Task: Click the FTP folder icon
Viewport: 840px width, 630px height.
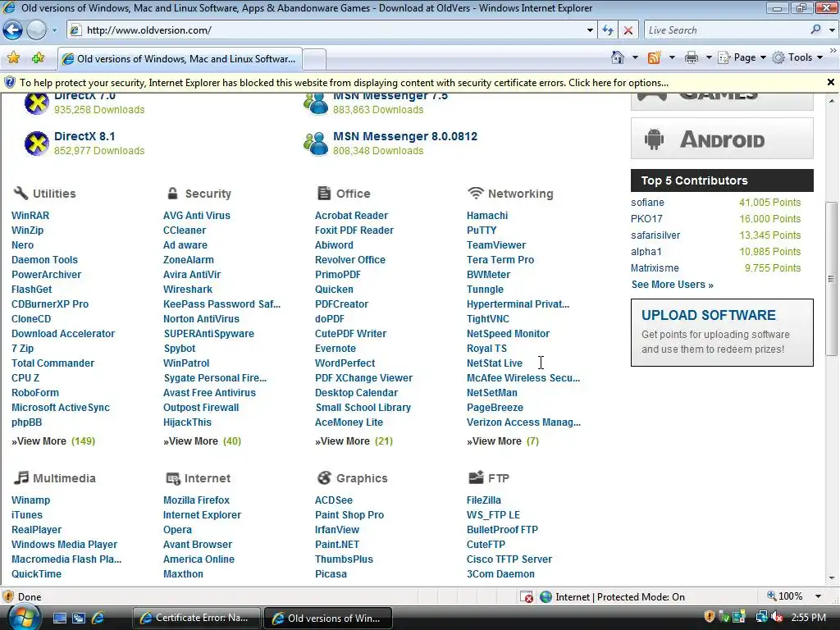Action: point(476,477)
